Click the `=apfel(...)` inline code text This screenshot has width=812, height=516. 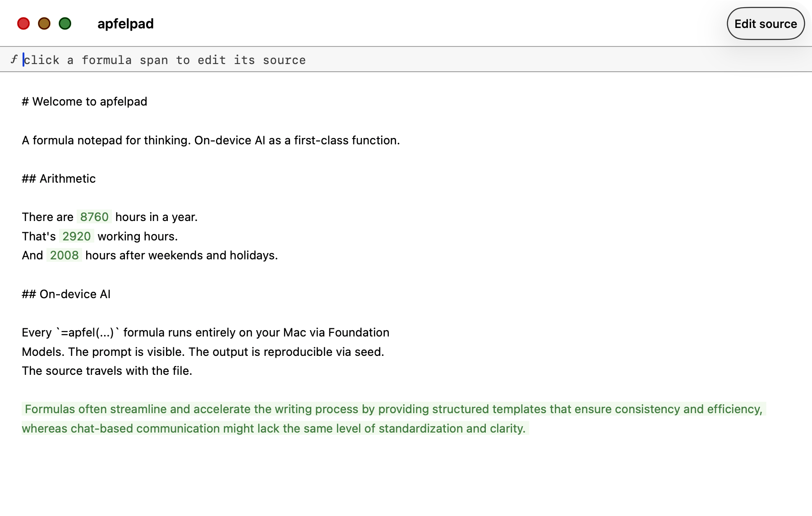[x=88, y=332]
